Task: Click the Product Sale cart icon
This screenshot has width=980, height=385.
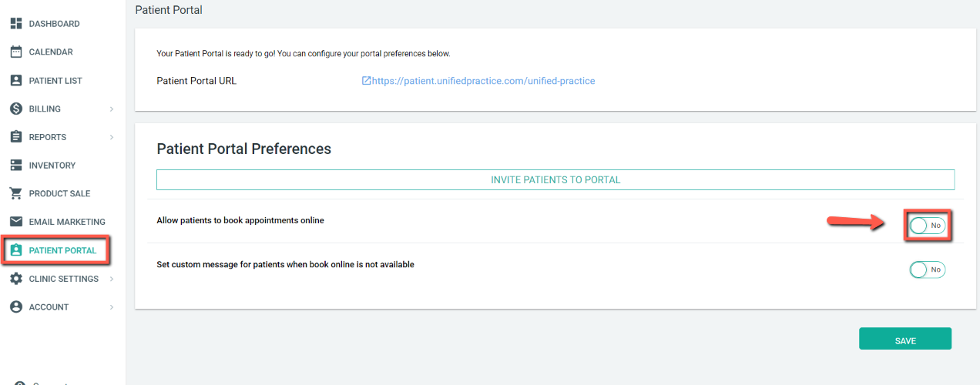Action: 15,193
